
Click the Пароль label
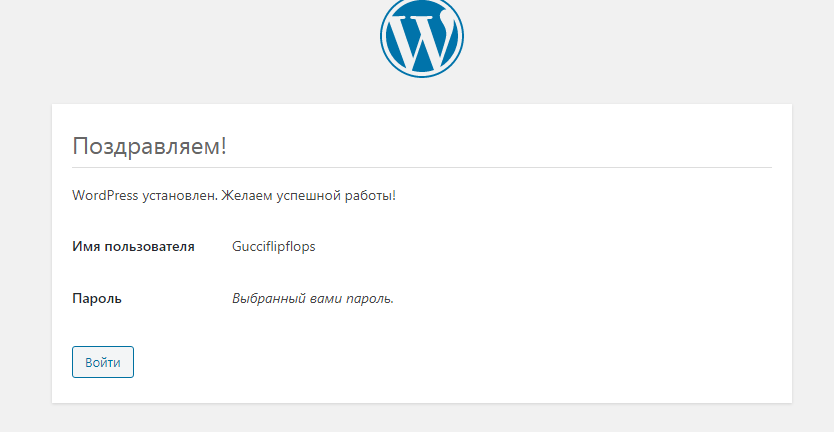tap(97, 298)
